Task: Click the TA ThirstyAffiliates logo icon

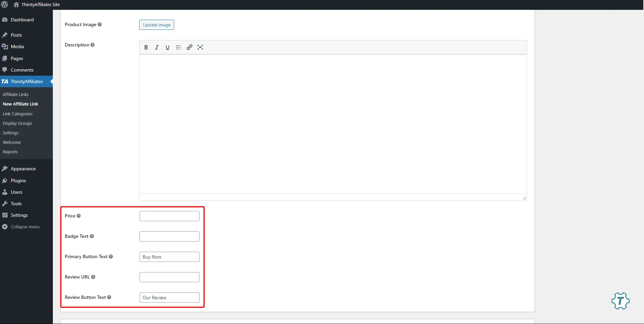Action: [x=5, y=81]
